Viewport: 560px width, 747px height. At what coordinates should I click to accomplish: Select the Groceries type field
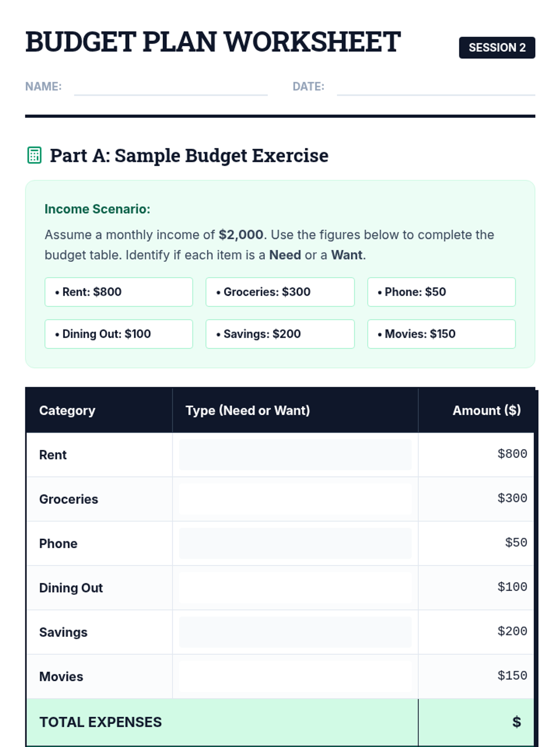click(x=295, y=499)
